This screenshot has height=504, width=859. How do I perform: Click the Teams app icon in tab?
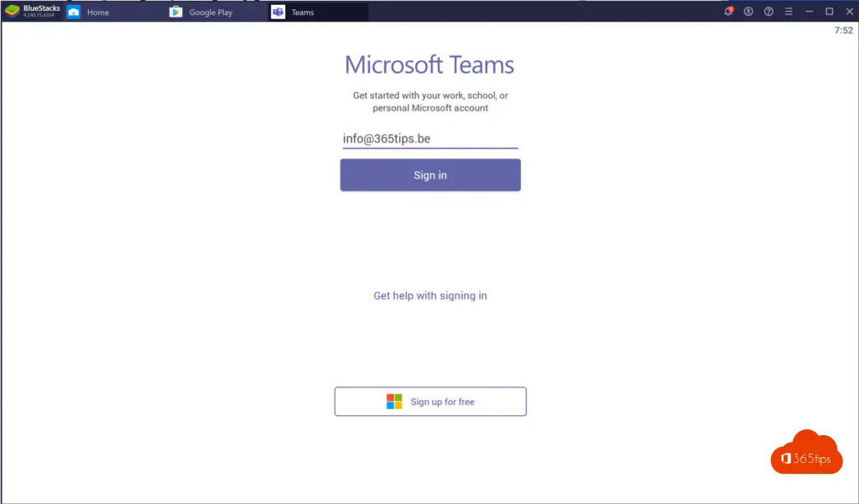(x=278, y=13)
